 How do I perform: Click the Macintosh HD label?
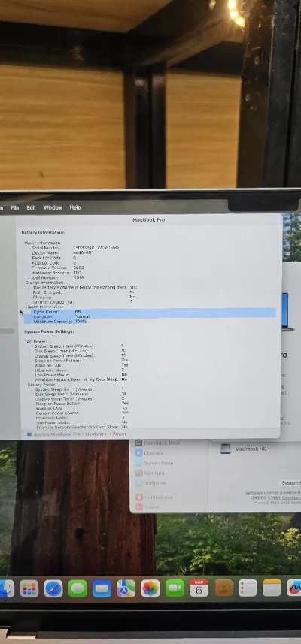click(251, 449)
